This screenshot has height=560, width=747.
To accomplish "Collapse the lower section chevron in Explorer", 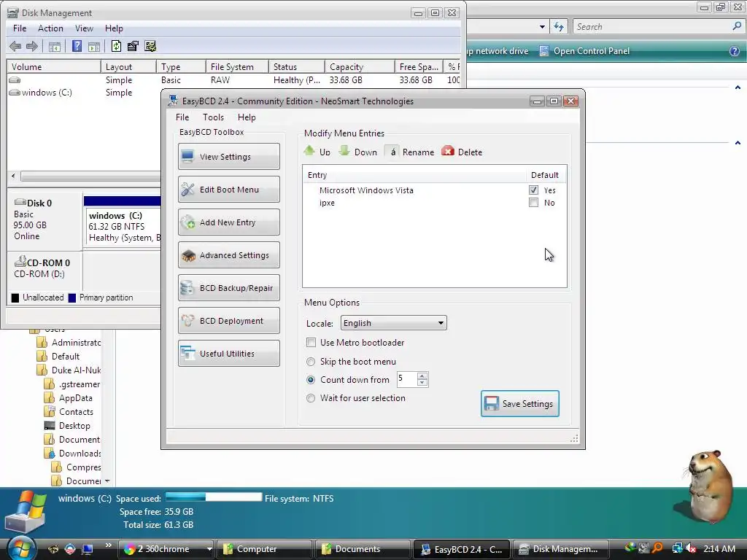I will click(x=738, y=143).
